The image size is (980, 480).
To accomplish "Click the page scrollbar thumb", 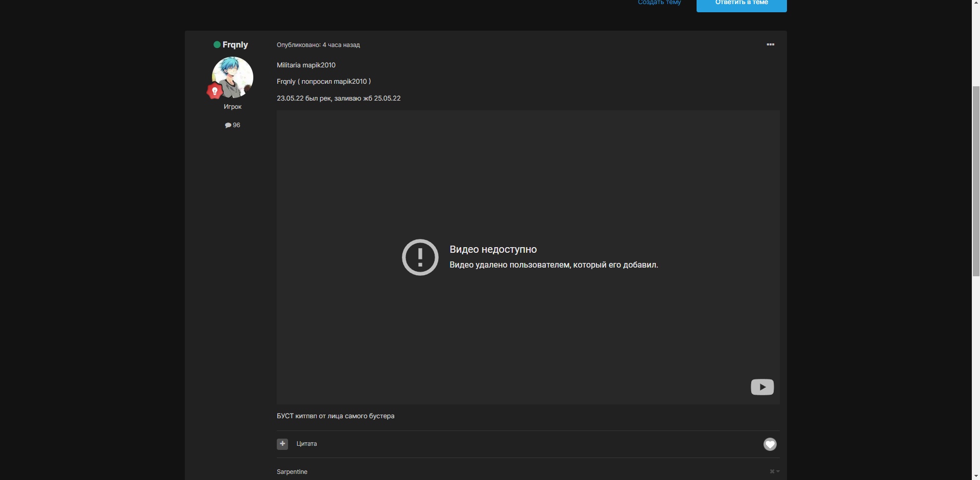I will 975,181.
